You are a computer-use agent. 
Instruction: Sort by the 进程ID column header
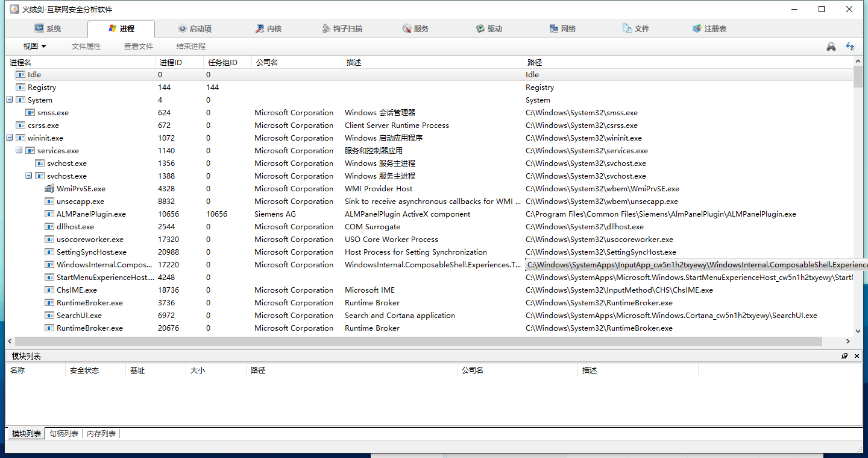click(179, 62)
